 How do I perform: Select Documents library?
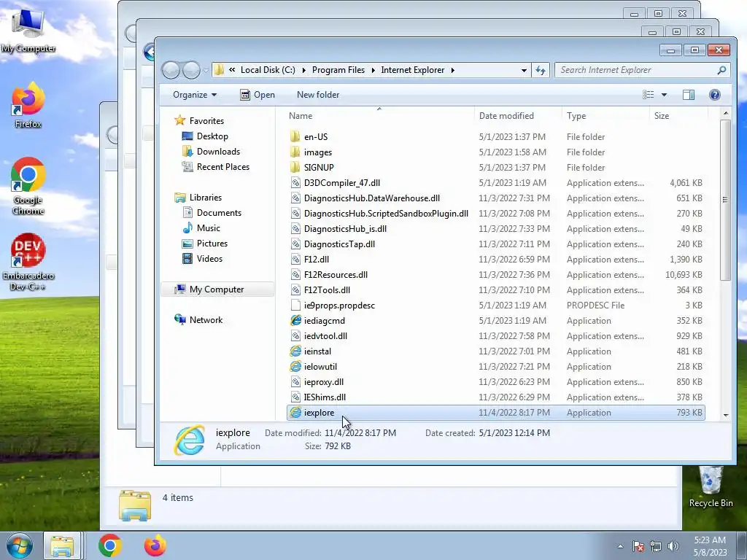(212, 213)
